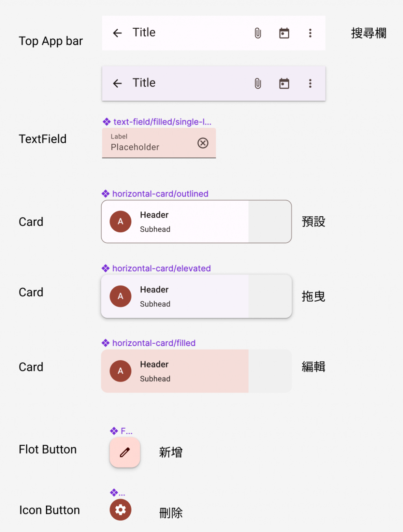403x532 pixels.
Task: Select the horizontal-card/elevated component label
Action: pyautogui.click(x=161, y=269)
